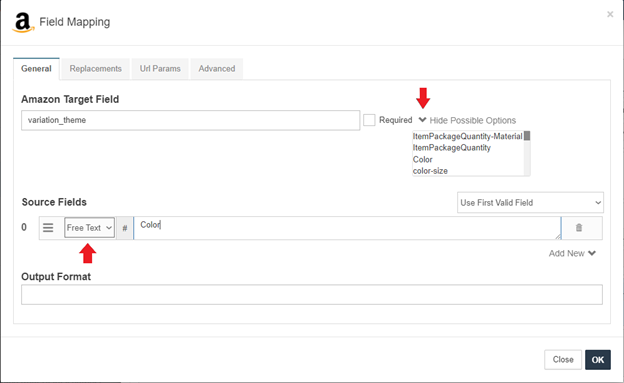Viewport: 624px width, 383px height.
Task: Click the textarea resize grip
Action: tap(558, 236)
